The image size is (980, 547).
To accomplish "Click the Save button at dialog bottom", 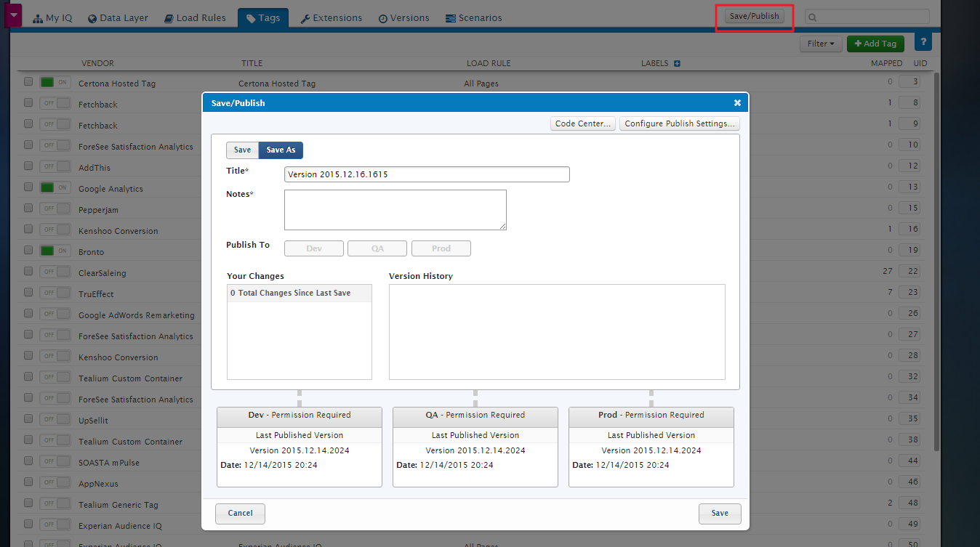I will pos(720,513).
